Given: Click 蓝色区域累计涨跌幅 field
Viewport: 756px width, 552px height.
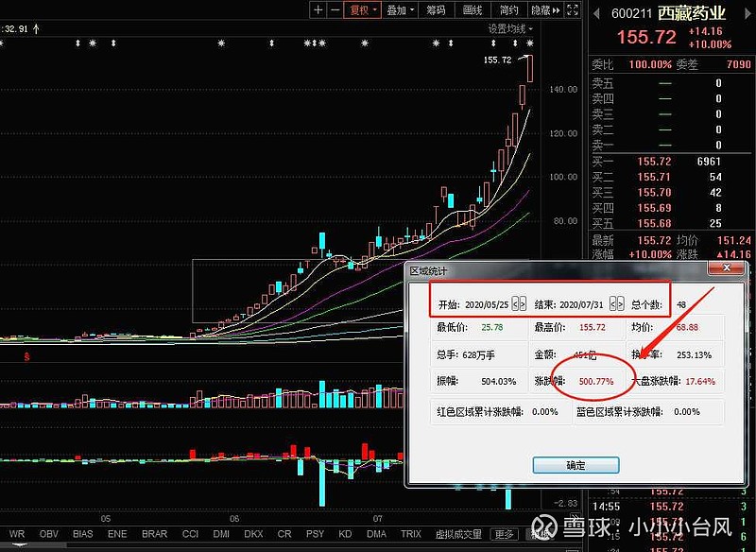Looking at the screenshot, I should pos(649,412).
